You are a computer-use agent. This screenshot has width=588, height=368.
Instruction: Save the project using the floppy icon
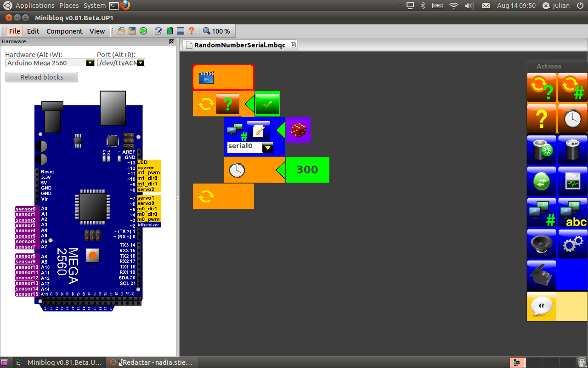132,31
